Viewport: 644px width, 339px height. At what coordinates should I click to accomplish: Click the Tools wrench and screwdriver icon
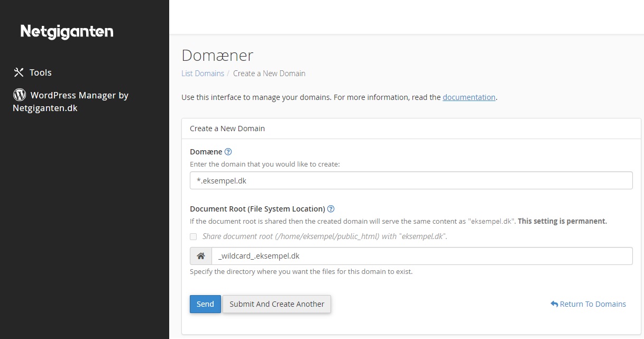pyautogui.click(x=19, y=72)
